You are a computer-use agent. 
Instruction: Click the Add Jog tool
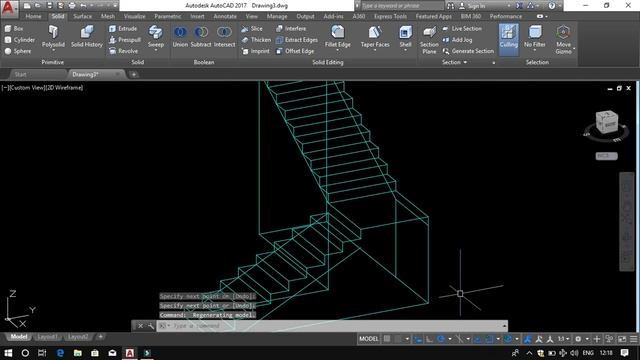tap(457, 40)
